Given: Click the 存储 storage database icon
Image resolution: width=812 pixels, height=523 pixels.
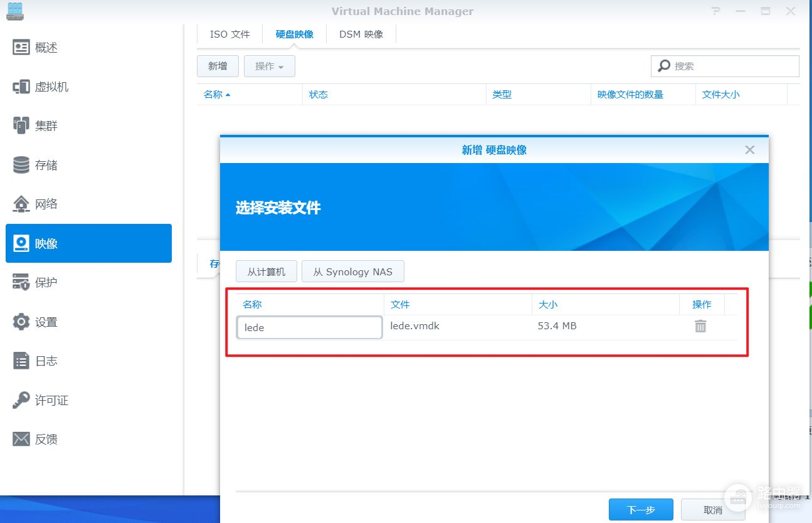Looking at the screenshot, I should (x=21, y=165).
